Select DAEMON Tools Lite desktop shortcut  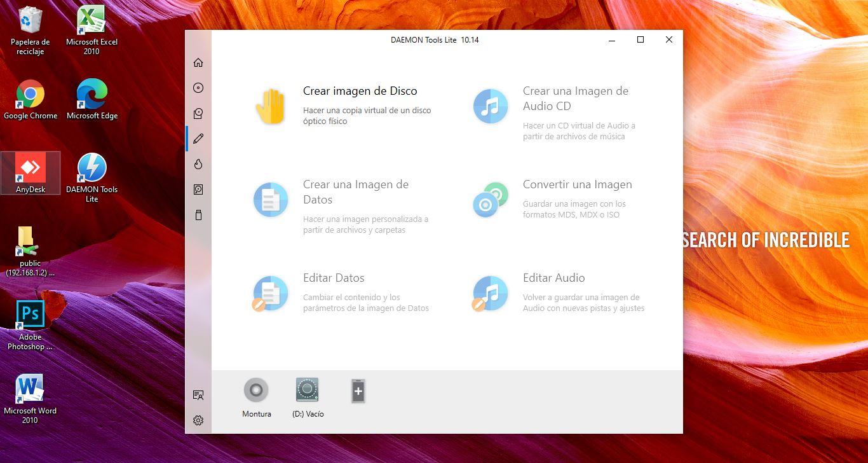pyautogui.click(x=92, y=177)
